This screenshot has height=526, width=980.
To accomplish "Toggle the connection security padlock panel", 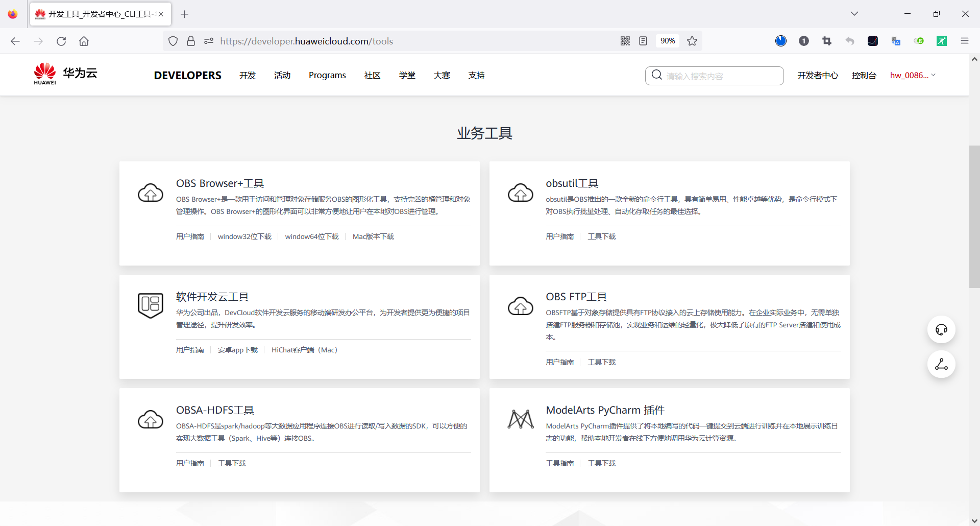I will point(191,41).
